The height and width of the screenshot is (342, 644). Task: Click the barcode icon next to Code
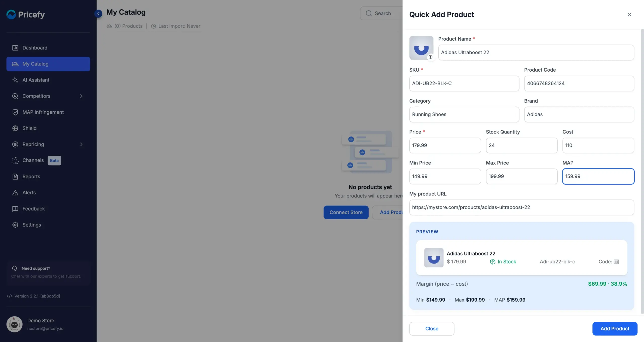pyautogui.click(x=616, y=262)
